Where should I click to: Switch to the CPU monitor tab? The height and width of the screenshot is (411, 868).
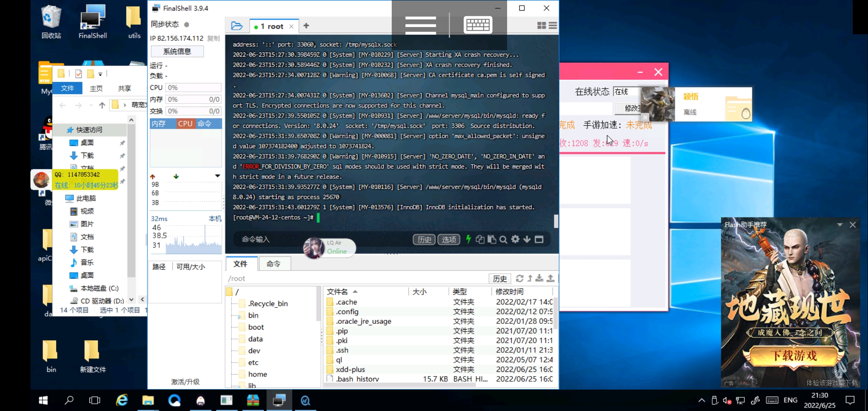[x=185, y=124]
